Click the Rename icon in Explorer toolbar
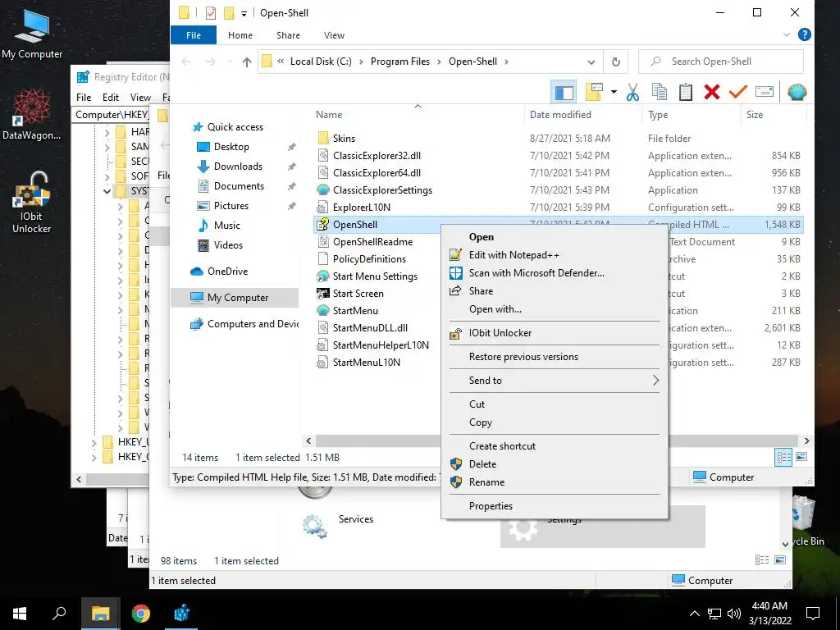Image resolution: width=840 pixels, height=630 pixels. click(765, 92)
